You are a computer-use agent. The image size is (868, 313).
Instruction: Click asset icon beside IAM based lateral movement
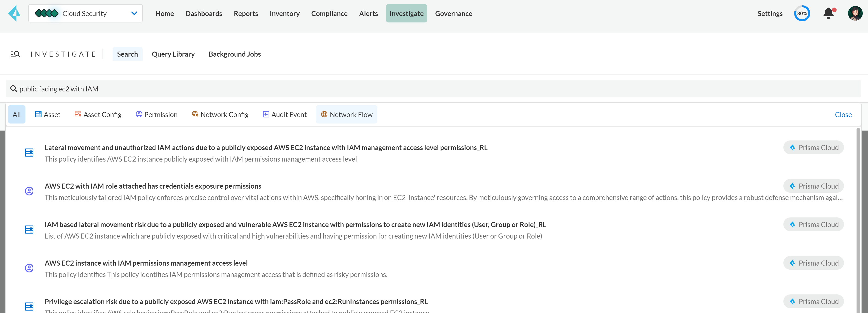point(29,229)
